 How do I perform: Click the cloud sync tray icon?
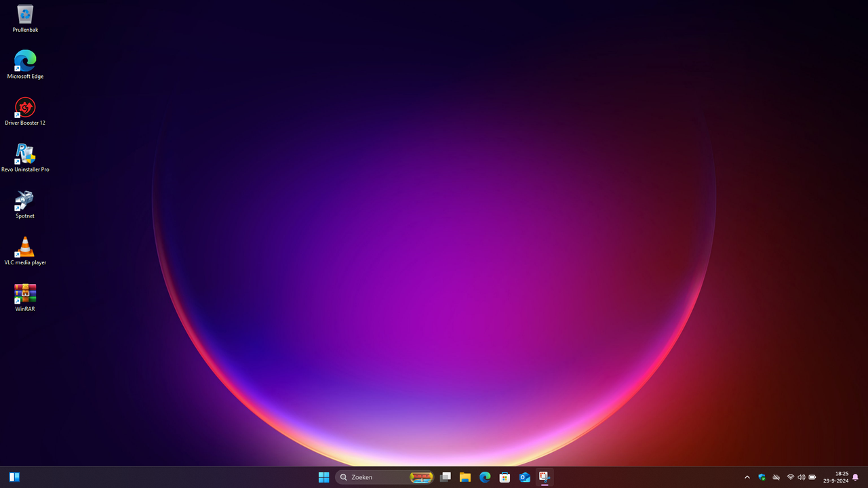pos(776,477)
